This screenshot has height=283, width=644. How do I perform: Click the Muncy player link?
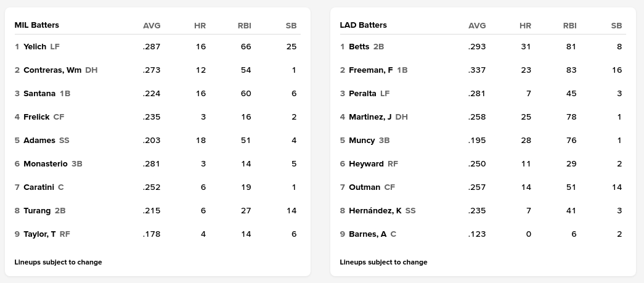point(362,140)
